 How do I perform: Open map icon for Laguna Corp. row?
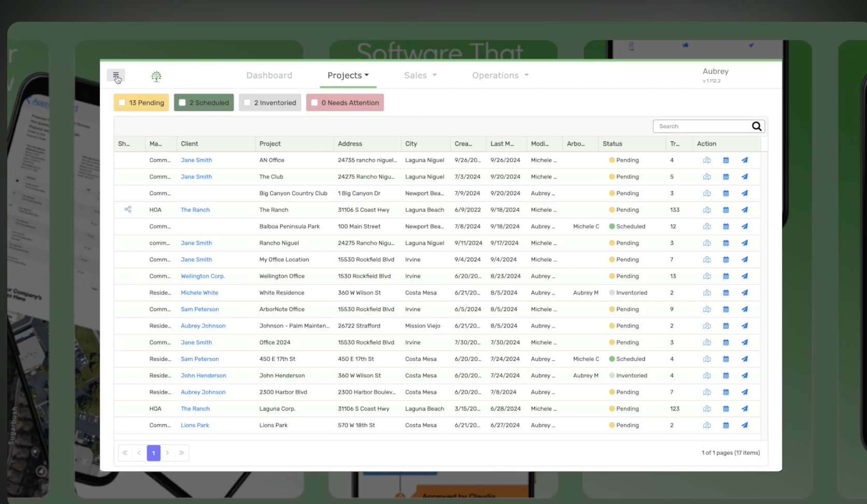pyautogui.click(x=707, y=409)
